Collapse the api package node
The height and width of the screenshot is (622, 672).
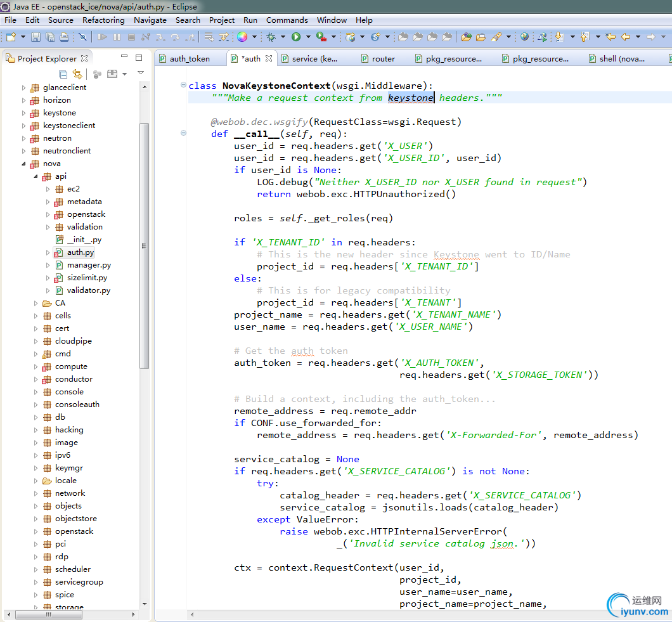36,176
